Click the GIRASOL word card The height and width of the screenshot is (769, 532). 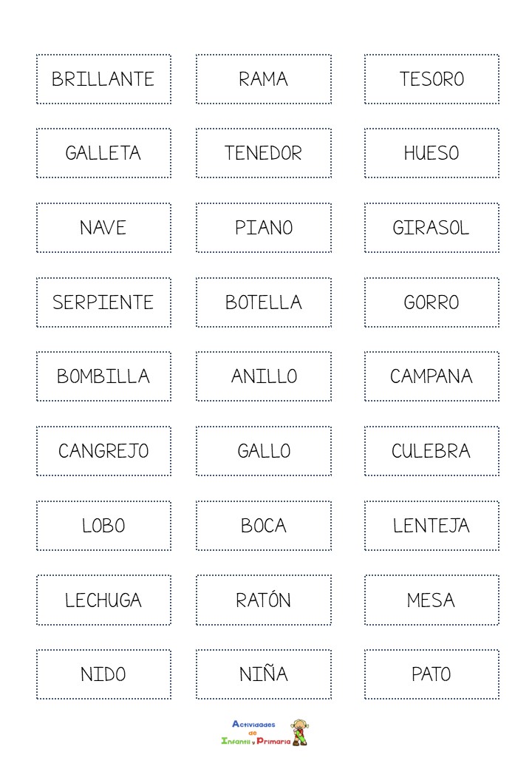click(x=432, y=228)
